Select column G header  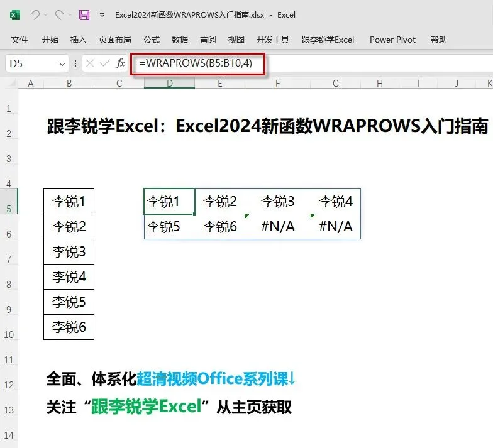336,83
